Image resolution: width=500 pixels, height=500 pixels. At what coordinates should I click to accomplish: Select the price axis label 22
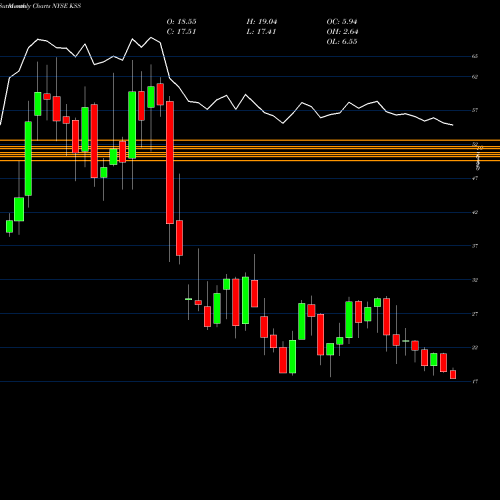475,348
